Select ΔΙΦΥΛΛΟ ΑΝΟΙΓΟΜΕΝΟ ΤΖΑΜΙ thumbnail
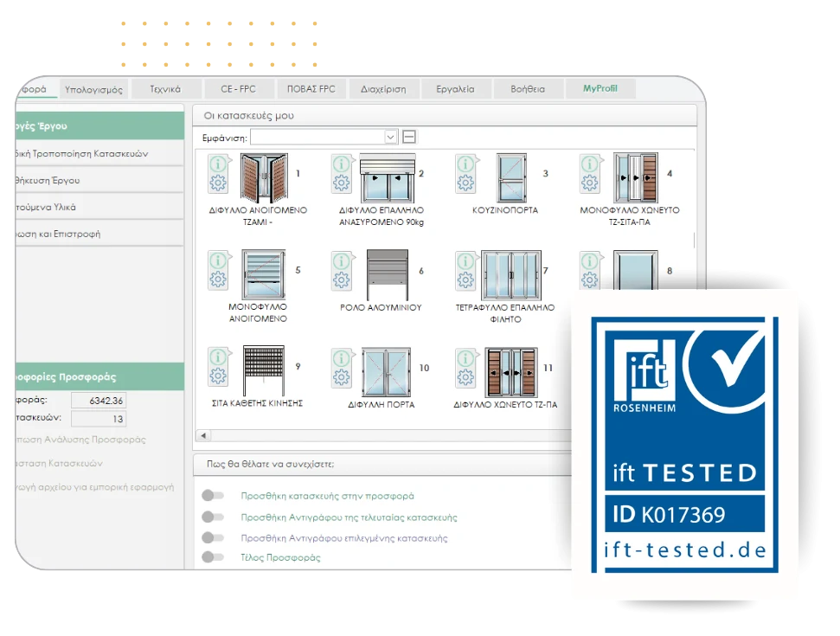This screenshot has height=636, width=840. [x=264, y=177]
